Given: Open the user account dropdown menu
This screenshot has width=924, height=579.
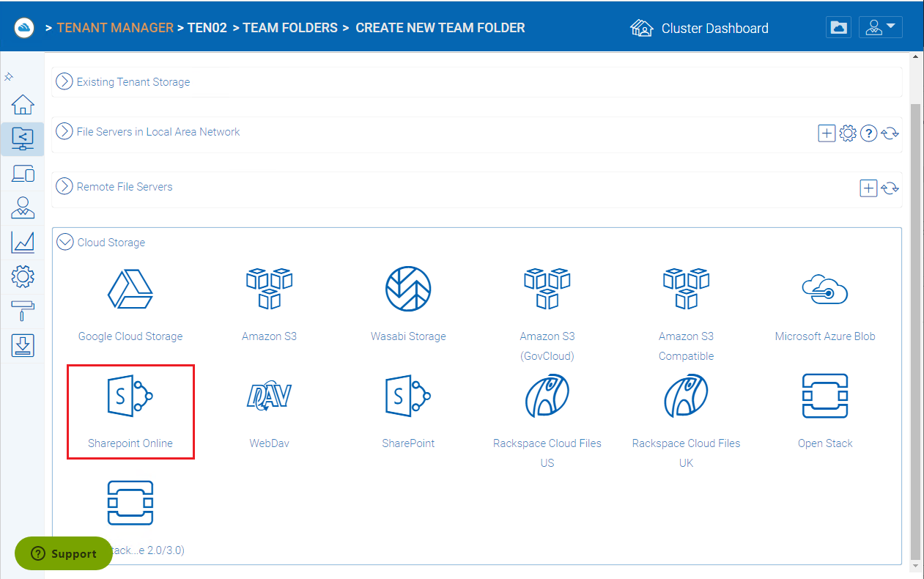Looking at the screenshot, I should [881, 28].
